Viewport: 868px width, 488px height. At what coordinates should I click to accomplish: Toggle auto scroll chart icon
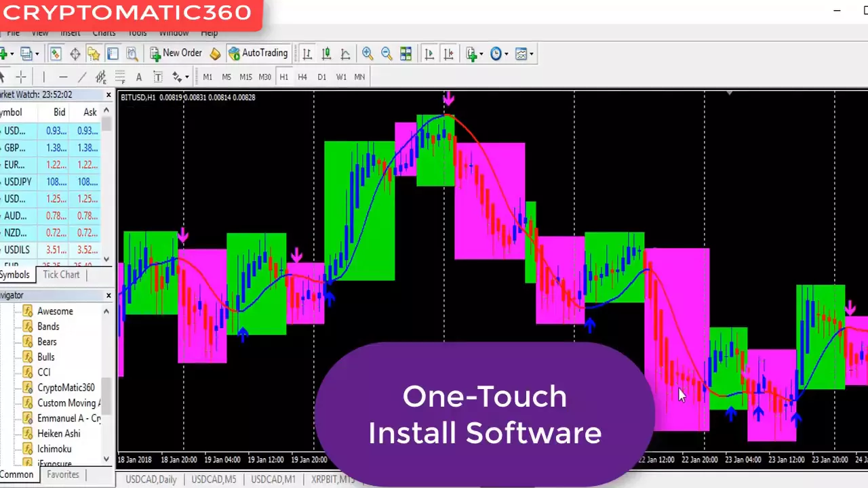[429, 54]
